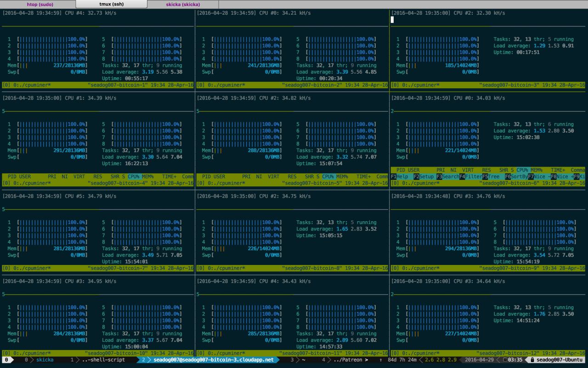Click status line "seadog007-bitcoin-12"
588x368 pixels.
click(x=509, y=353)
